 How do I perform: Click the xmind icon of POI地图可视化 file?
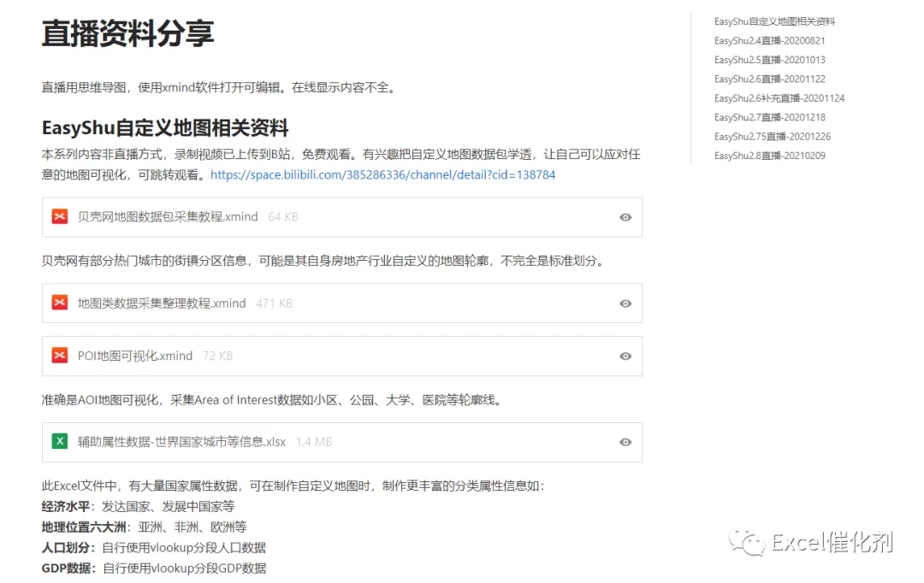(60, 356)
